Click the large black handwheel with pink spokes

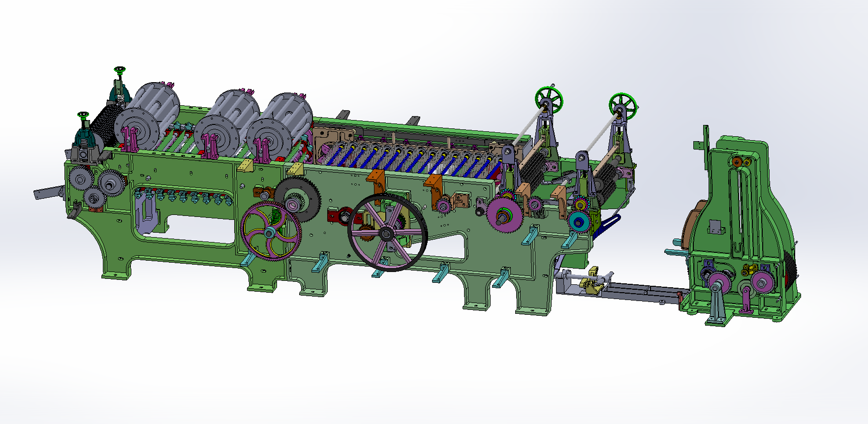tap(387, 233)
